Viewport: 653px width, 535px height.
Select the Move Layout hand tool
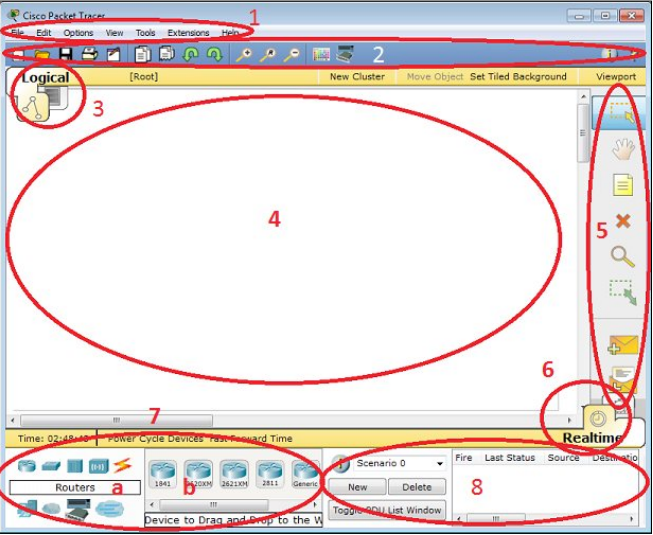point(623,149)
